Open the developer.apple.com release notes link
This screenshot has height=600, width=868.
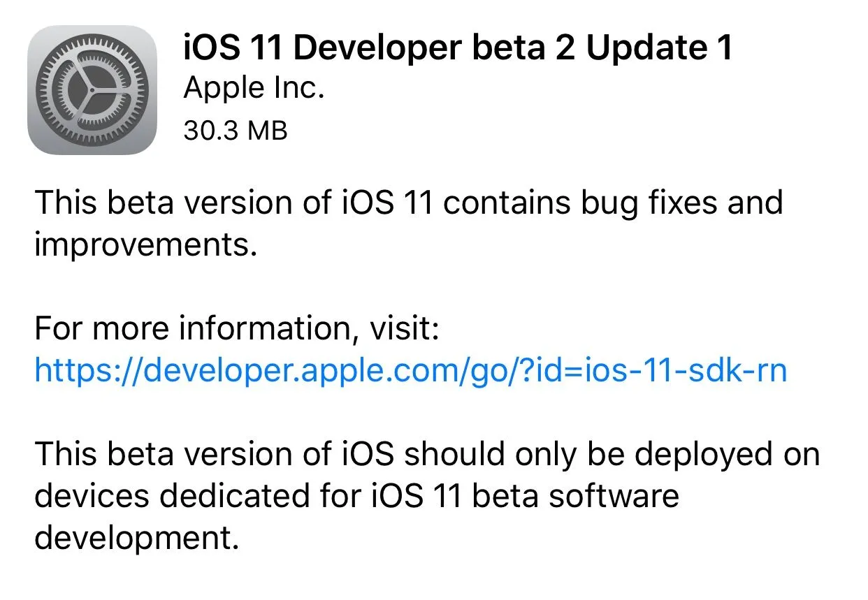tap(410, 369)
